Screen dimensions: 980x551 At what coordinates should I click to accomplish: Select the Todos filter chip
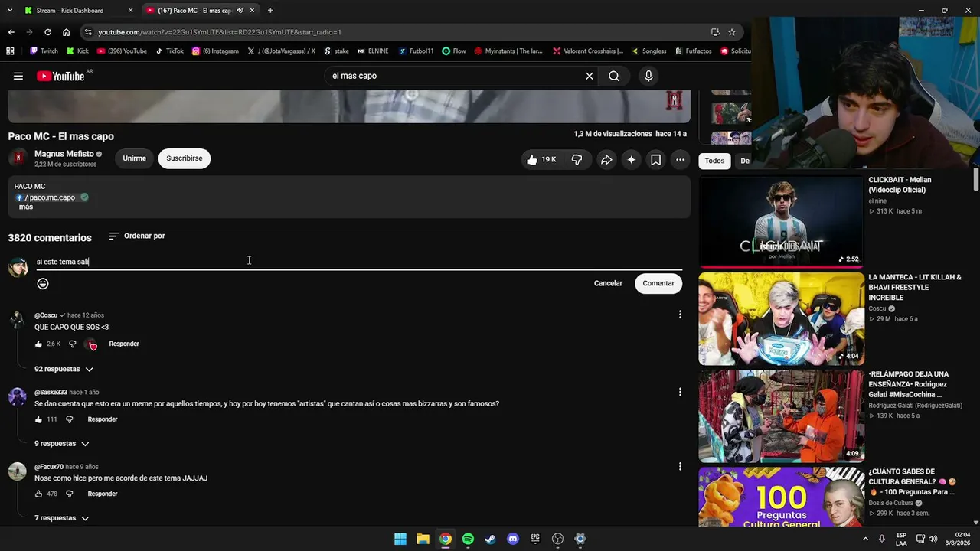[714, 161]
